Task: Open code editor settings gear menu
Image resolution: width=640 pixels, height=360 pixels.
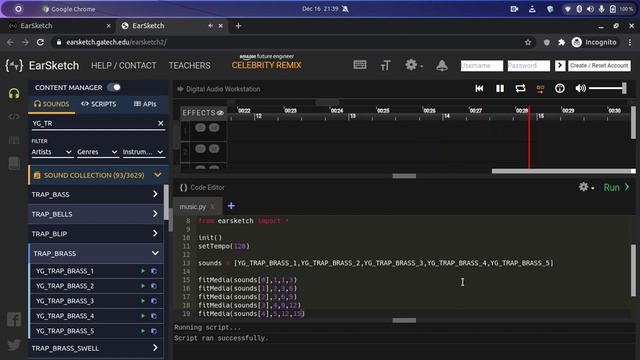Action: point(586,187)
